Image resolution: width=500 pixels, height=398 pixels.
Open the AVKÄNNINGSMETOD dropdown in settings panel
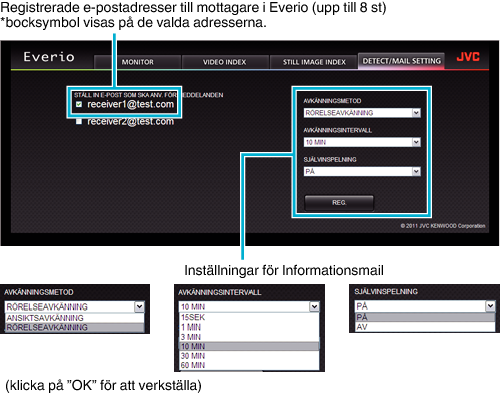(x=362, y=113)
